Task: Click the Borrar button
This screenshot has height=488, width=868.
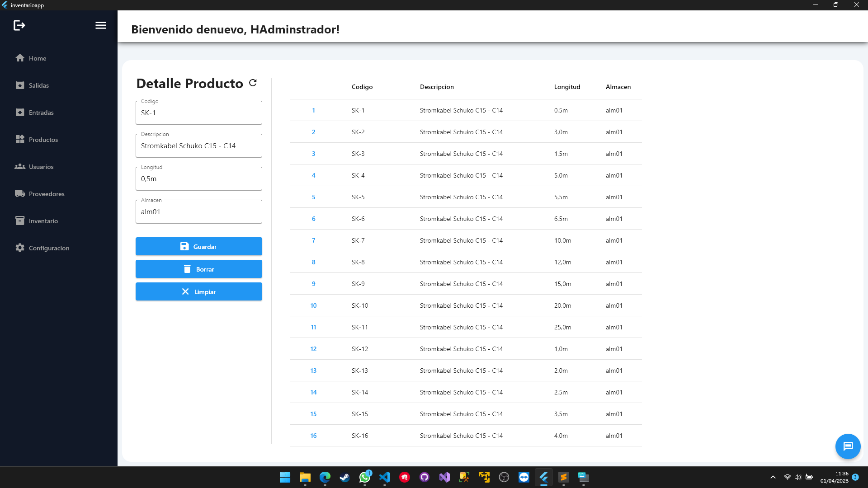Action: point(199,269)
